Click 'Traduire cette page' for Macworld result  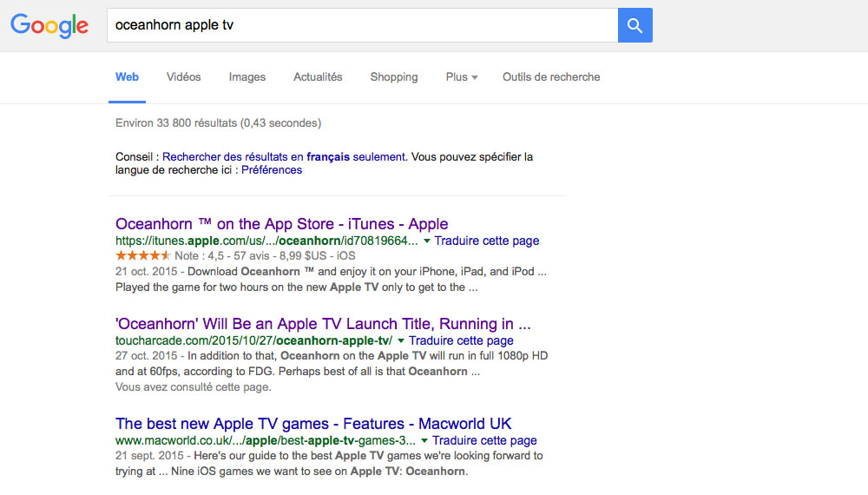point(484,441)
